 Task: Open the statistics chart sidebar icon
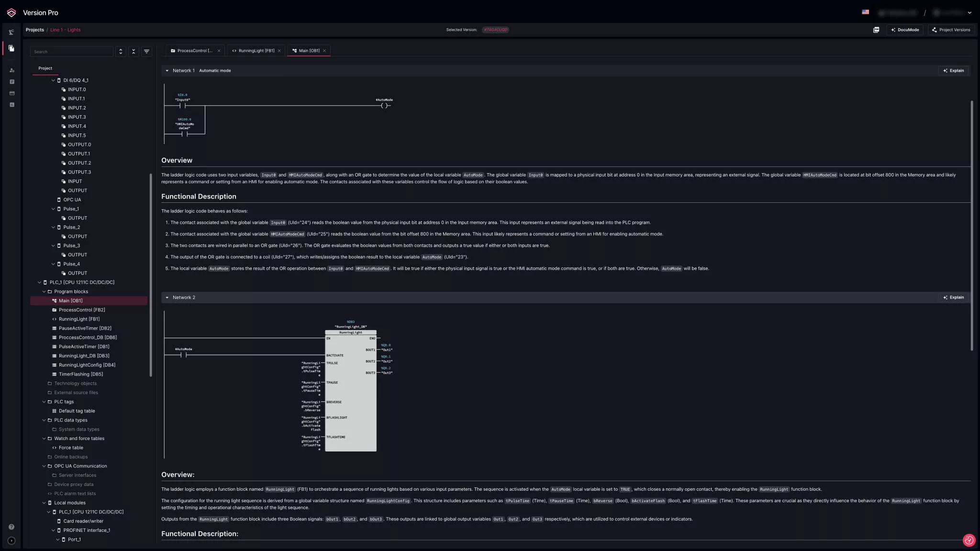tap(12, 105)
